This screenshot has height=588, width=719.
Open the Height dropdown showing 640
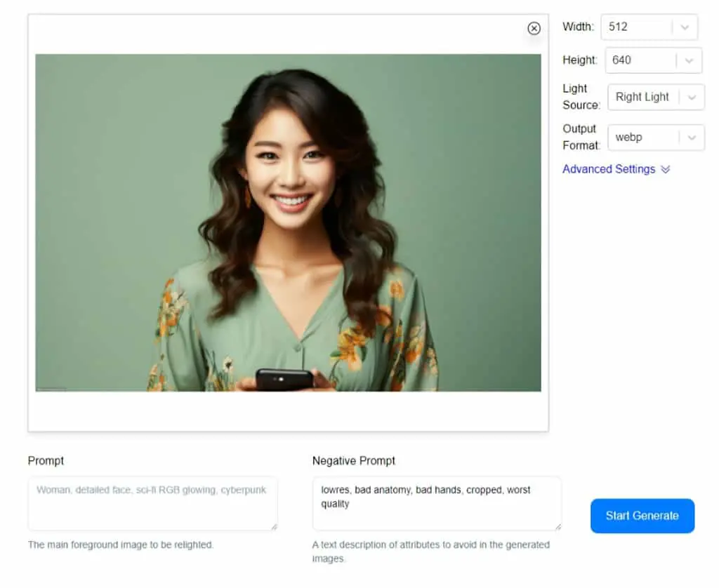point(654,60)
